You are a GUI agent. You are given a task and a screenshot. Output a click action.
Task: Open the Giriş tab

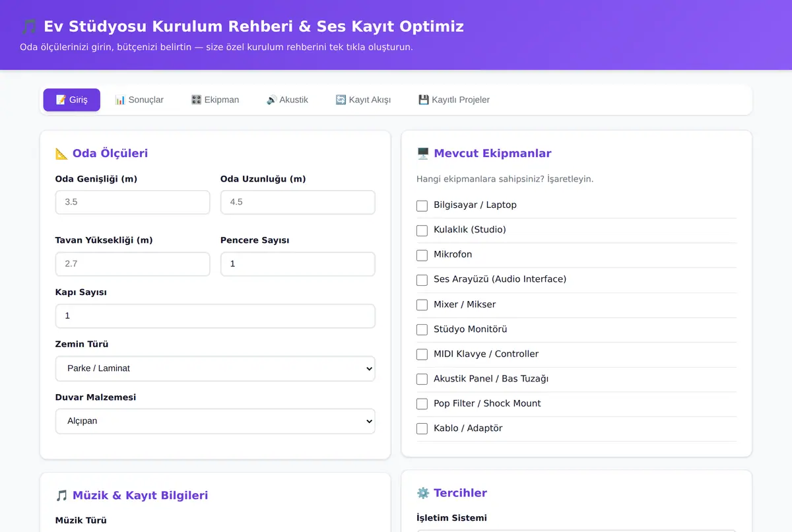click(72, 100)
